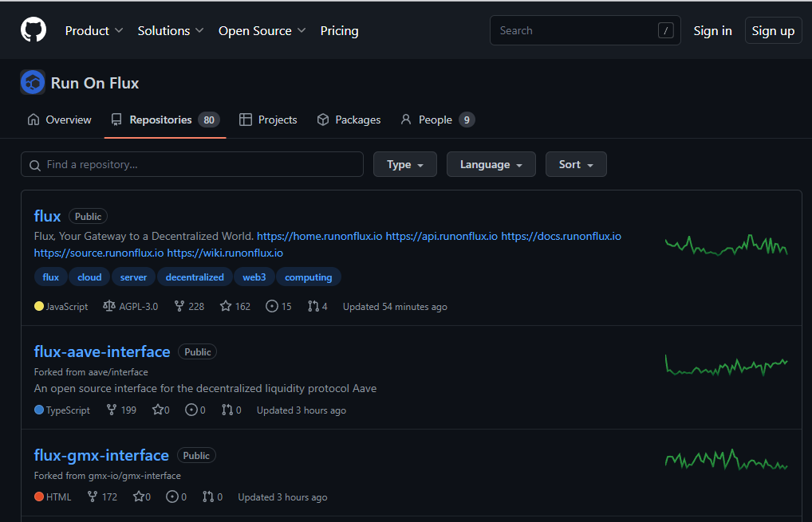Open pull requests icon on flux-aave-interface row

coord(227,410)
